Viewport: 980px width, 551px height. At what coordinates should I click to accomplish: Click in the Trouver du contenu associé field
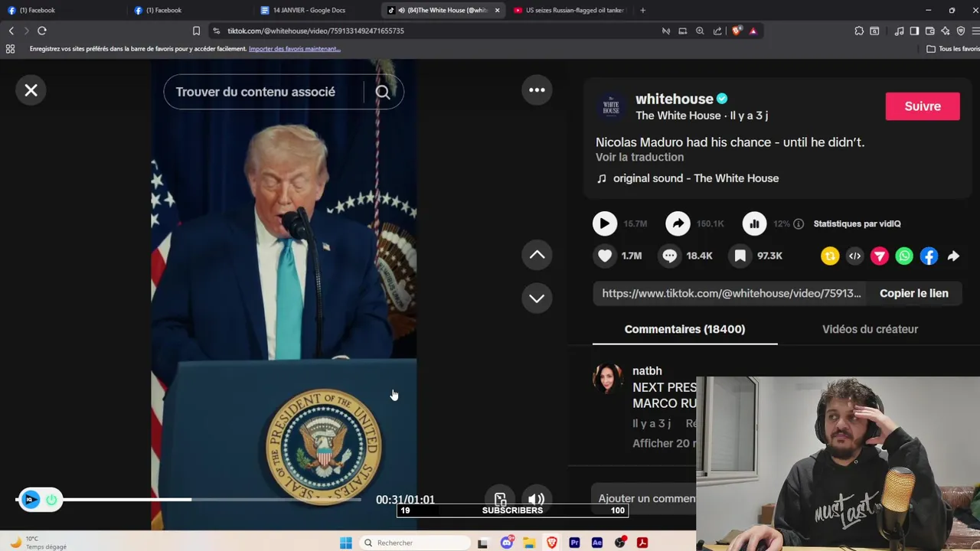point(264,92)
